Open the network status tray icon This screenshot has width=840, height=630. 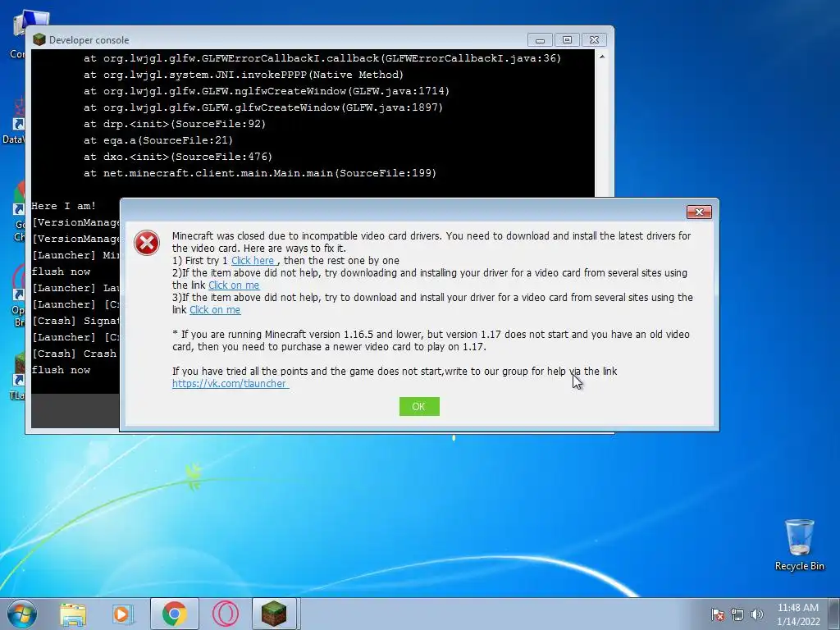[737, 614]
